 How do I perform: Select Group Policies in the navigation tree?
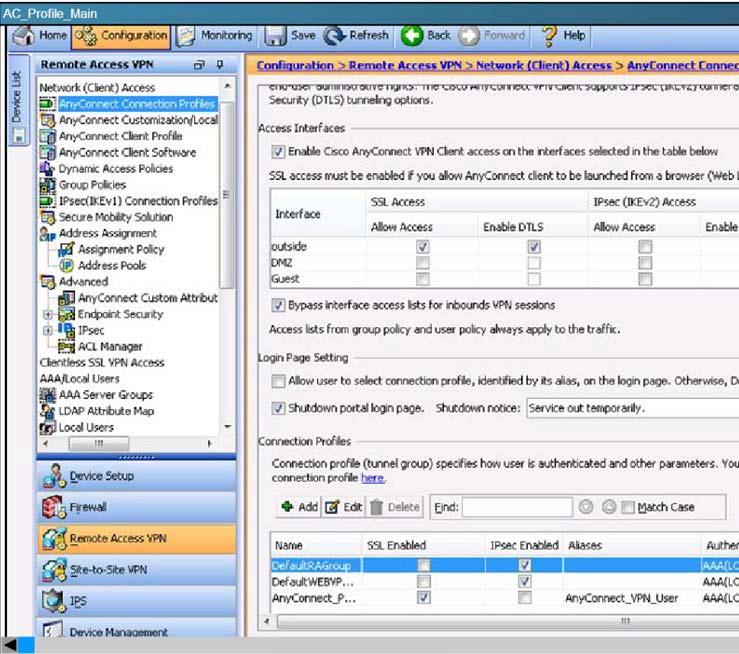pos(92,185)
